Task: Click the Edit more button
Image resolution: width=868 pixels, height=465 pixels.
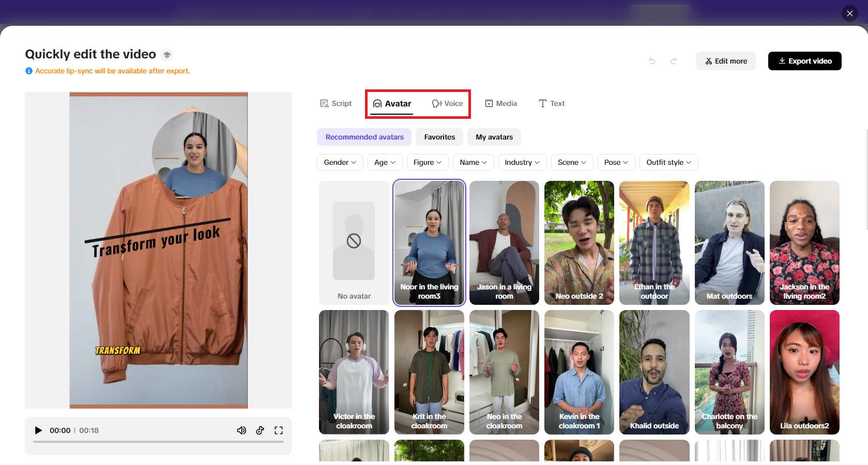Action: tap(725, 61)
